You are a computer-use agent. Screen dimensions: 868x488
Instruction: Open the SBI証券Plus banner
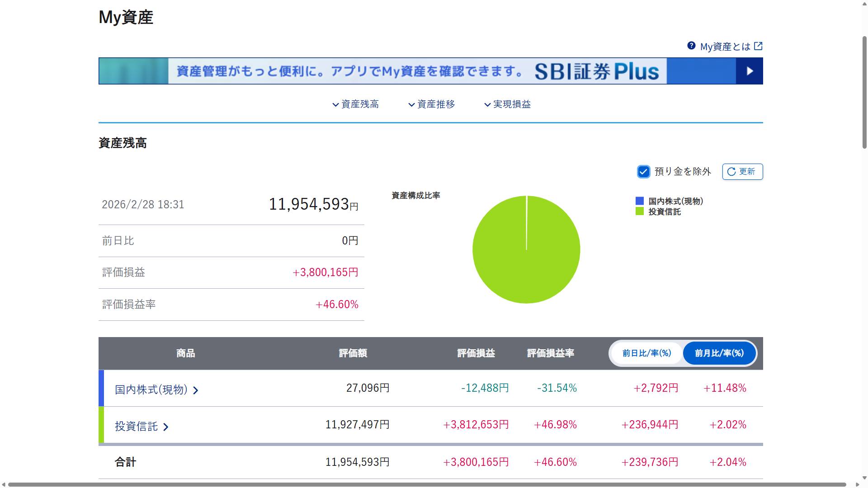coord(429,70)
